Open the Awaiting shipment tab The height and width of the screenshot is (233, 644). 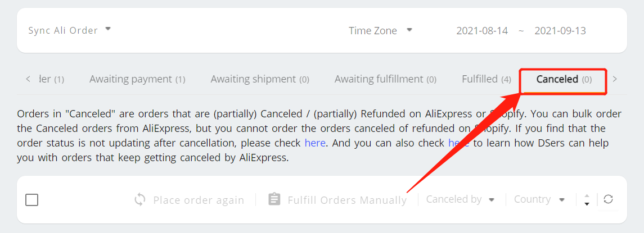pyautogui.click(x=260, y=79)
